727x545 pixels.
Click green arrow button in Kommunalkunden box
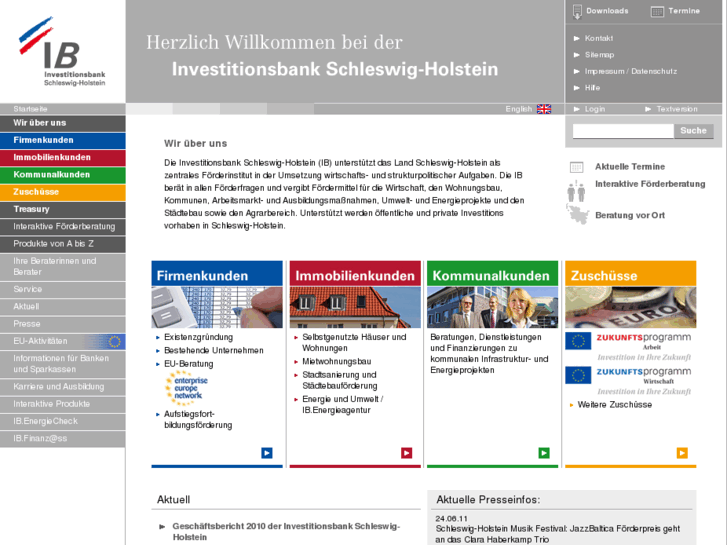544,453
